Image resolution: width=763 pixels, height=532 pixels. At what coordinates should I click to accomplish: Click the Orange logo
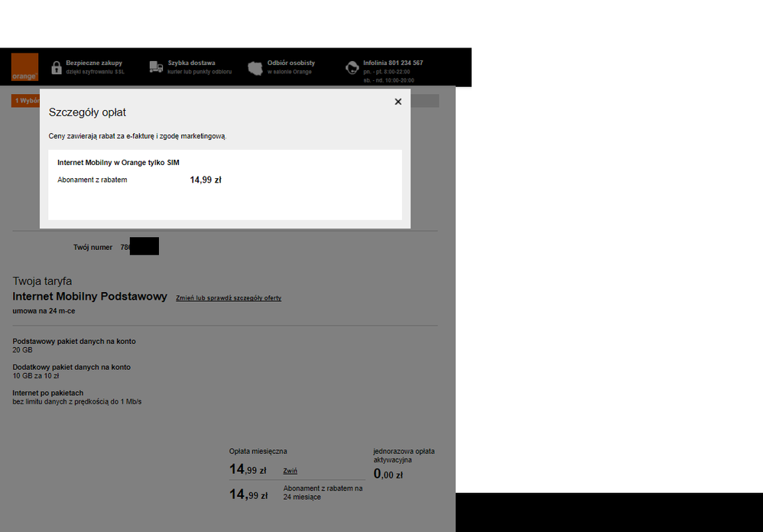coord(24,67)
